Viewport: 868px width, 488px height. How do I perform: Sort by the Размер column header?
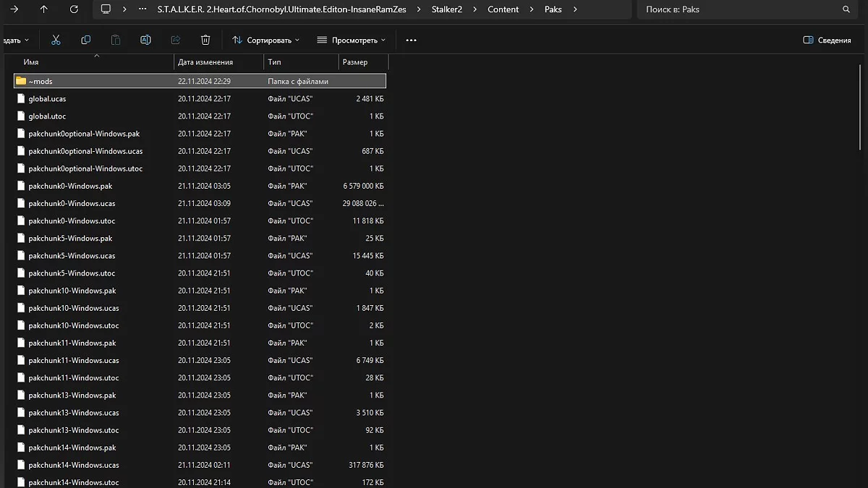[x=355, y=63]
